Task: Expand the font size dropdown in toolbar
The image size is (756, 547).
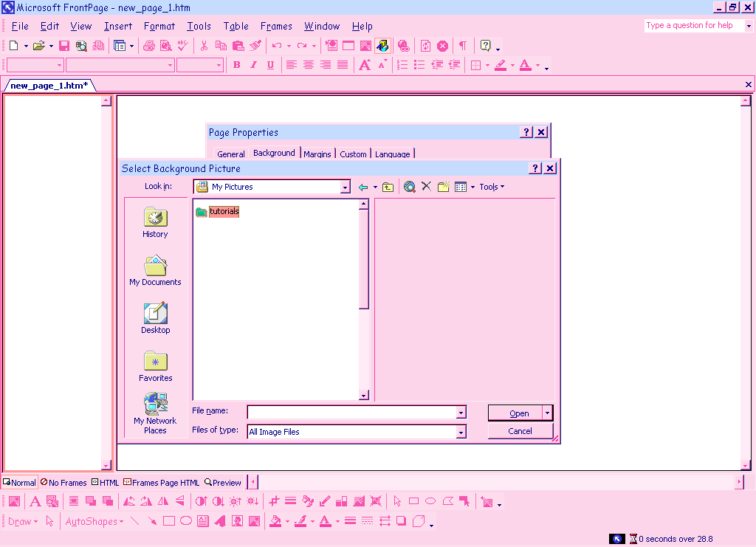Action: pos(219,65)
